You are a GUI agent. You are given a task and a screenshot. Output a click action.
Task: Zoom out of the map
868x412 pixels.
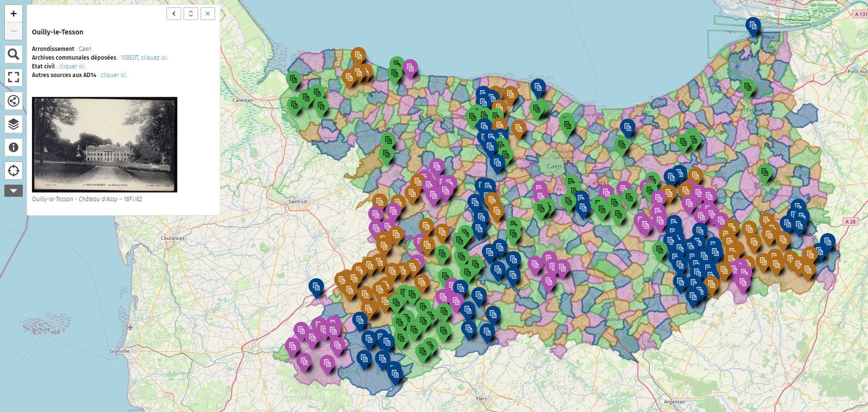tap(14, 31)
